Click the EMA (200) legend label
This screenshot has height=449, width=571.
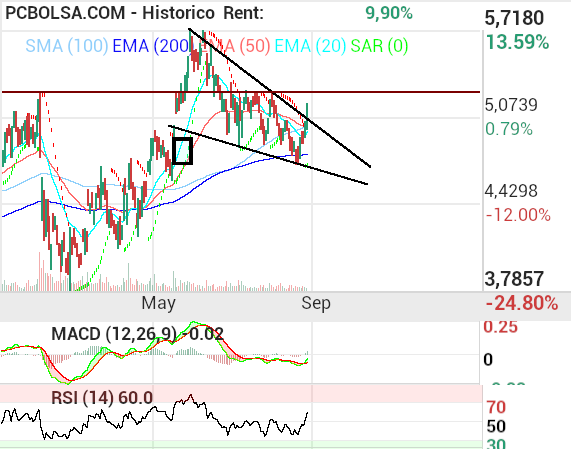151,46
